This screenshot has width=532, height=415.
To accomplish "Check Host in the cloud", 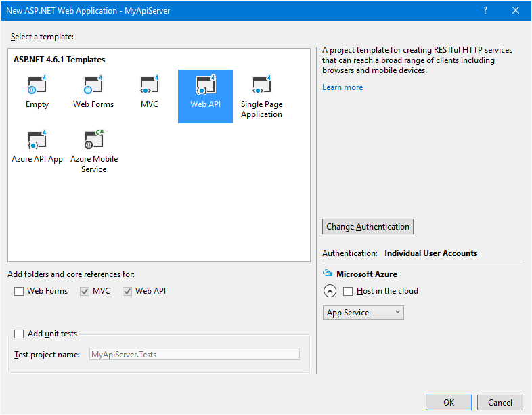I will click(348, 292).
